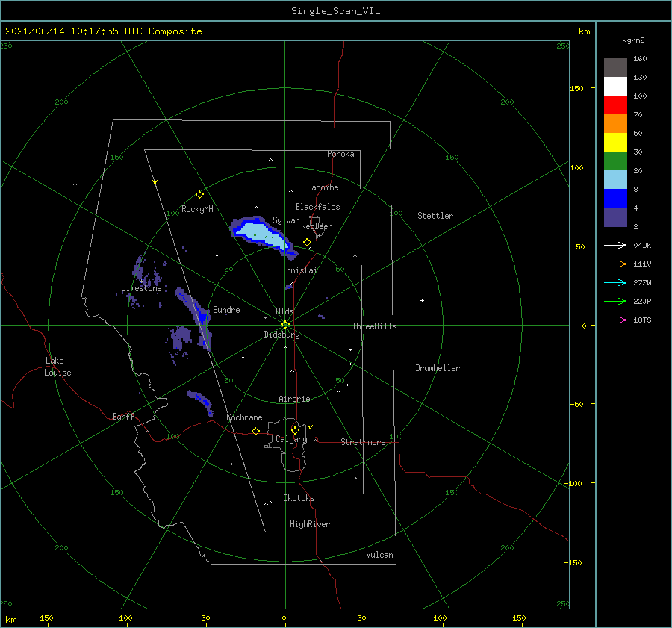This screenshot has width=672, height=628.
Task: Click the blue 8 kg/m2 legend swatch
Action: pos(615,198)
